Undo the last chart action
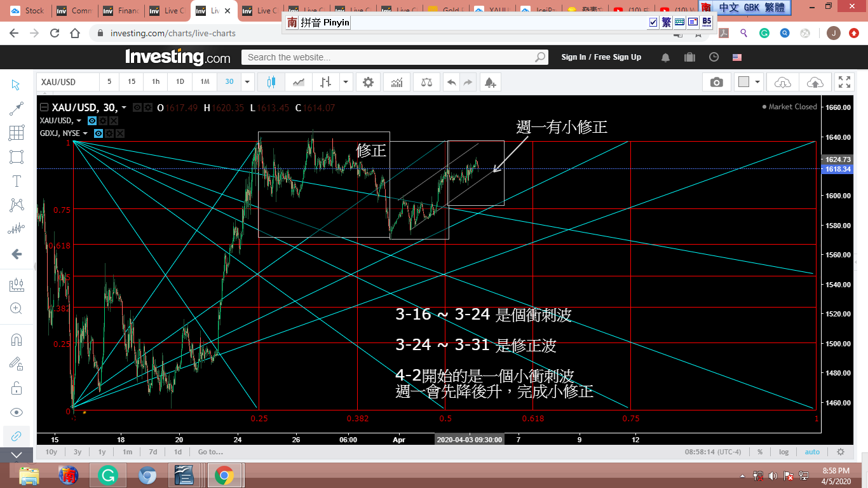The height and width of the screenshot is (488, 868). click(451, 82)
